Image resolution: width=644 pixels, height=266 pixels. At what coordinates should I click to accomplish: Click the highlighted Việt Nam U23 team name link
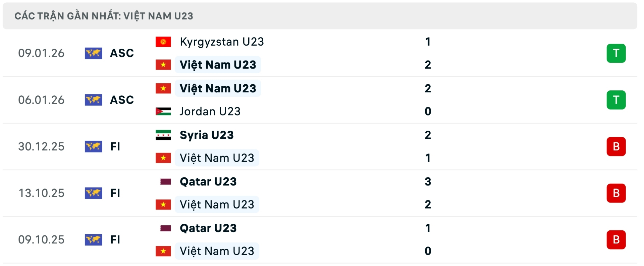(x=217, y=65)
